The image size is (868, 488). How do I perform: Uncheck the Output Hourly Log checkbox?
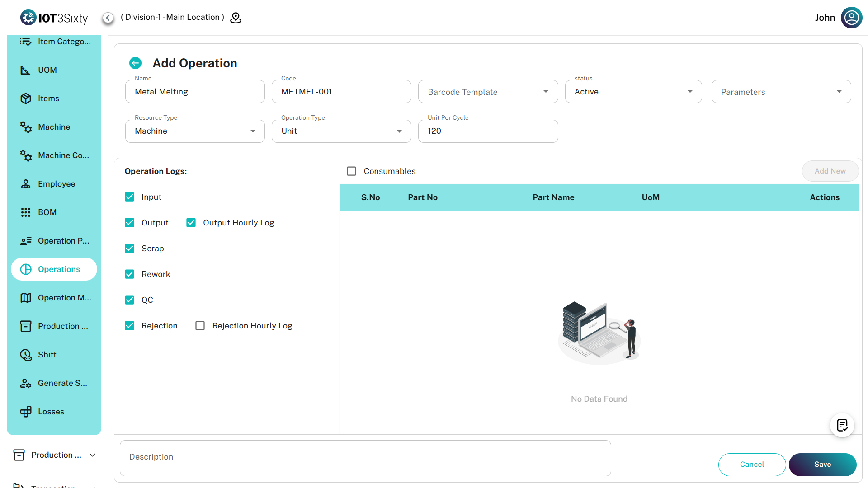click(x=191, y=223)
